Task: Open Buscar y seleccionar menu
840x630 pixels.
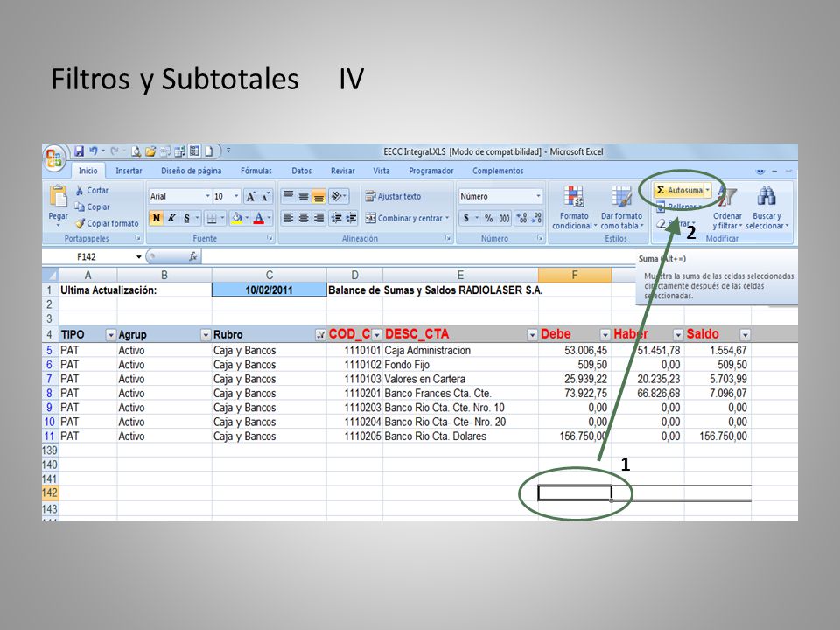Action: point(766,208)
